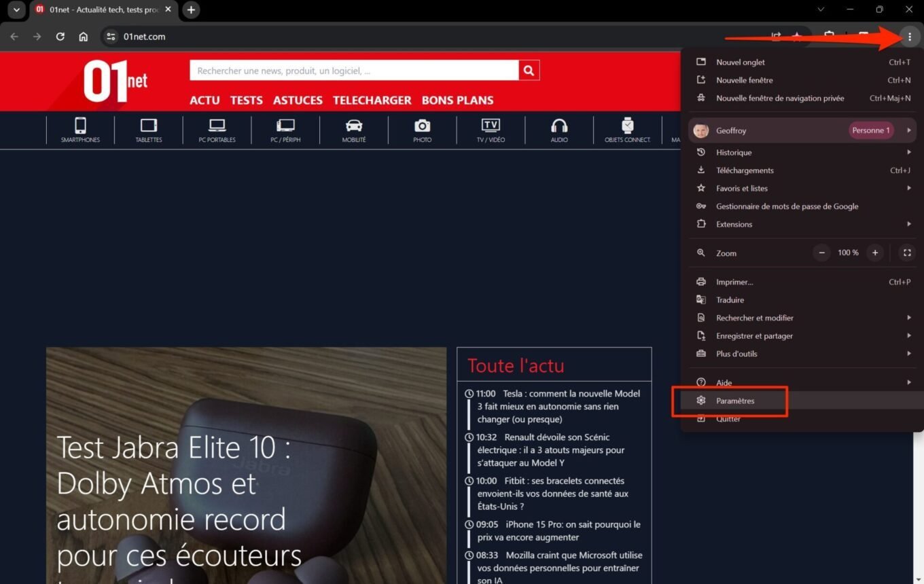Click the Traduire translate icon

(701, 299)
